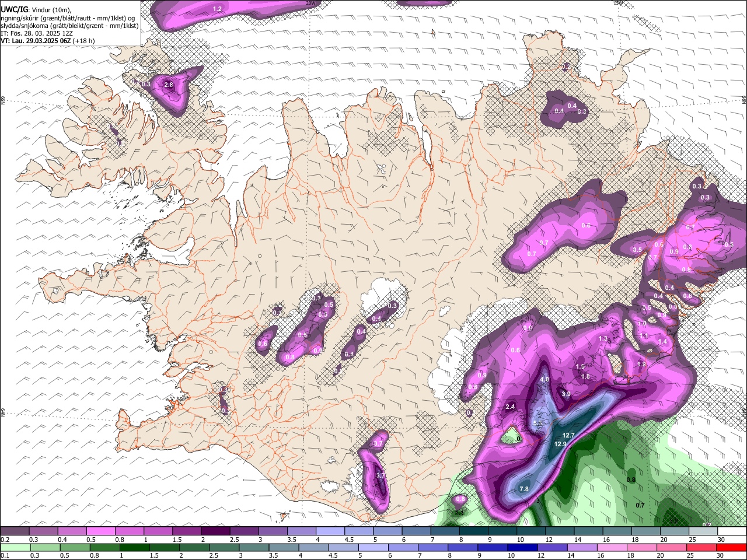Click the 2.4 value in the southeast

tap(510, 407)
